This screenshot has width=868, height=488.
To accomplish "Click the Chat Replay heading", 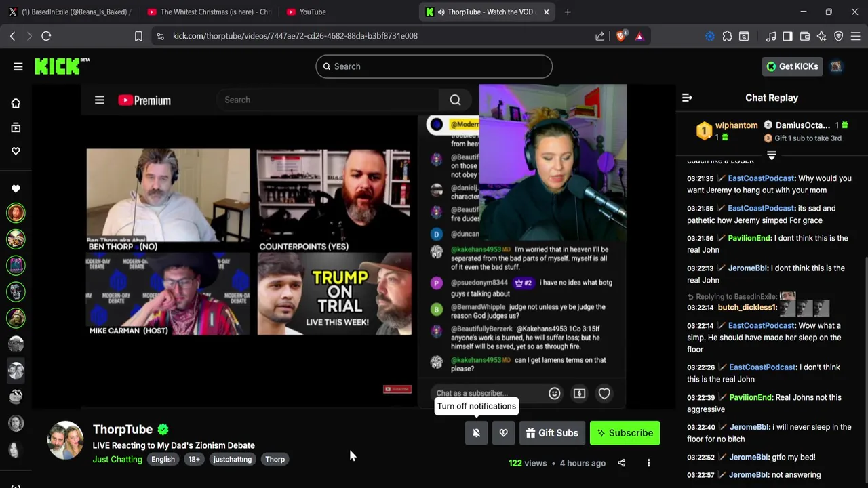I will click(x=772, y=98).
